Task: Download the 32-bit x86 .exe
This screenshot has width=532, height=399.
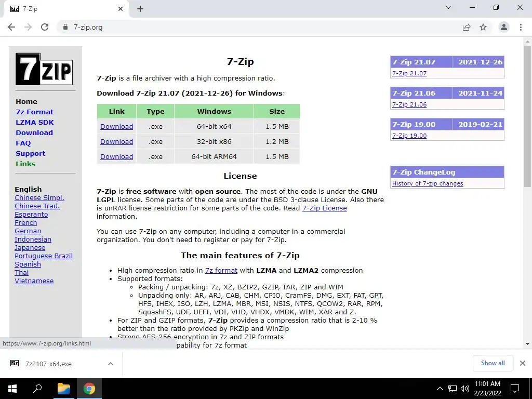Action: click(x=116, y=141)
